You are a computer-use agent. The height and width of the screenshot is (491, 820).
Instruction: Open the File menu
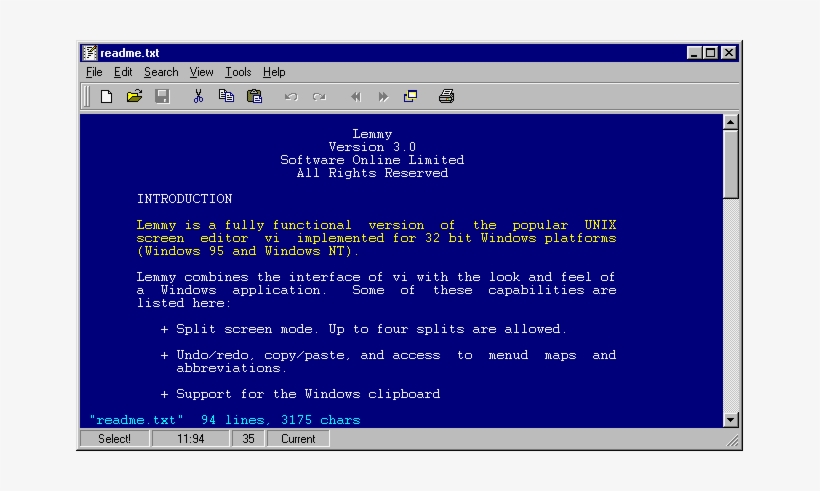[94, 72]
